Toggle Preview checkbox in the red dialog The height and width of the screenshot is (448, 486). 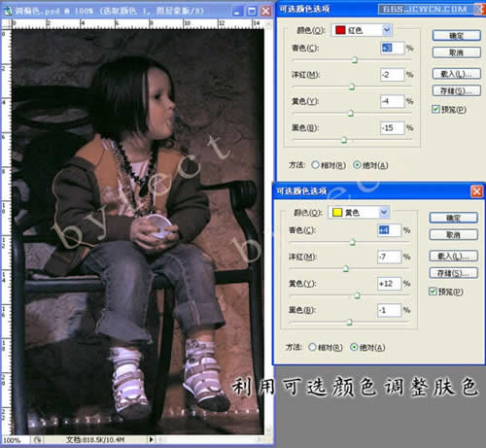[435, 109]
